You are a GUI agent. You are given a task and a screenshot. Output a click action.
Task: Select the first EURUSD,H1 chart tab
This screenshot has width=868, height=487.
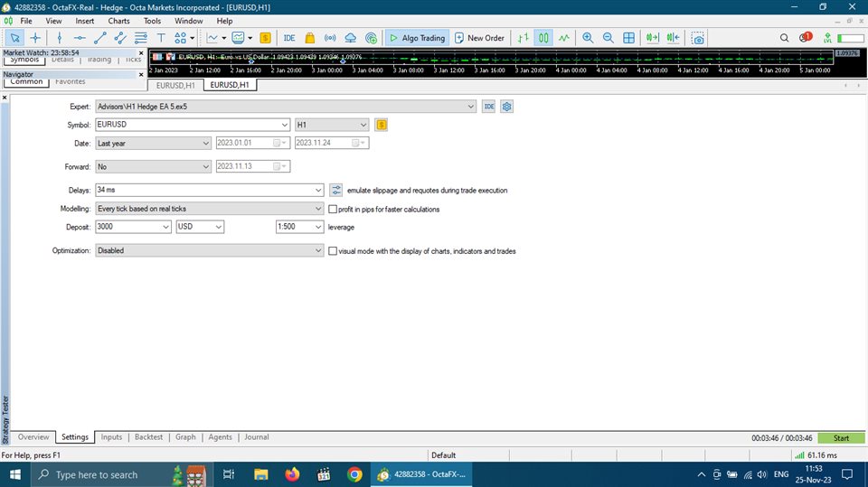click(175, 85)
